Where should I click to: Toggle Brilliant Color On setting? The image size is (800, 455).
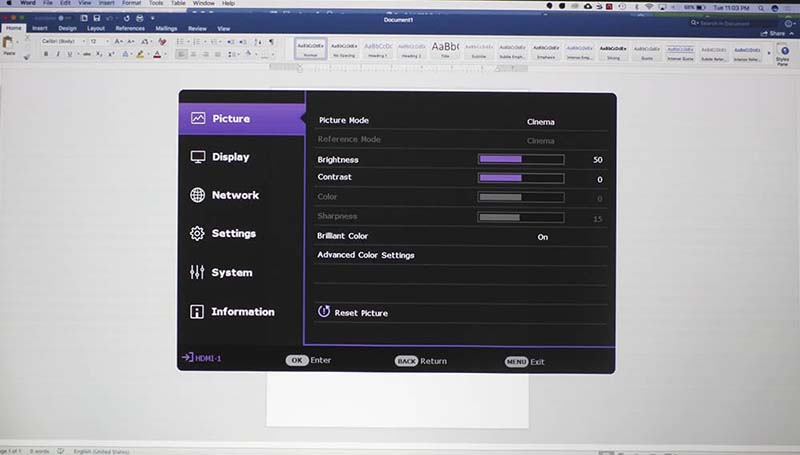point(542,237)
